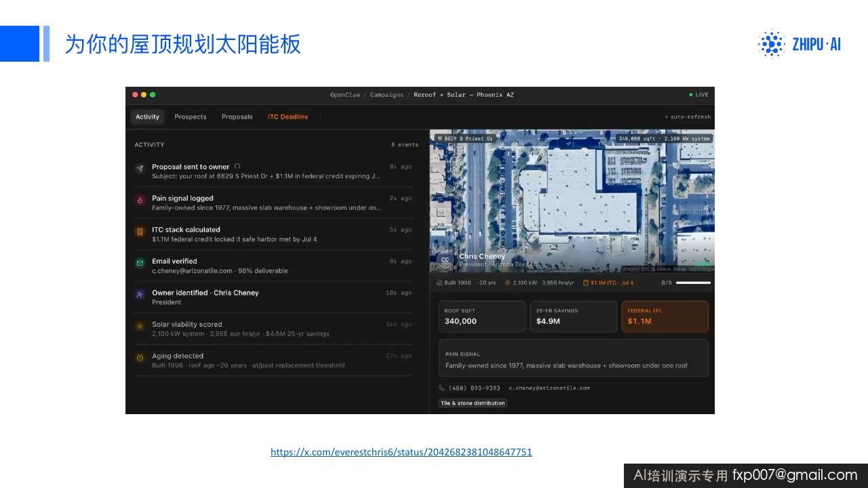Image resolution: width=868 pixels, height=488 pixels.
Task: Click the envelope icon for Email verified
Action: (140, 263)
